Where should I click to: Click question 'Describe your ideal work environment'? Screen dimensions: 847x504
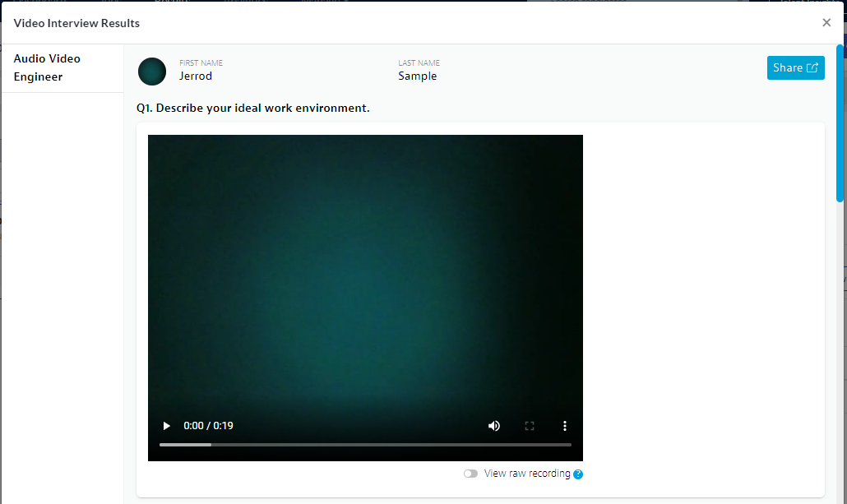[252, 108]
